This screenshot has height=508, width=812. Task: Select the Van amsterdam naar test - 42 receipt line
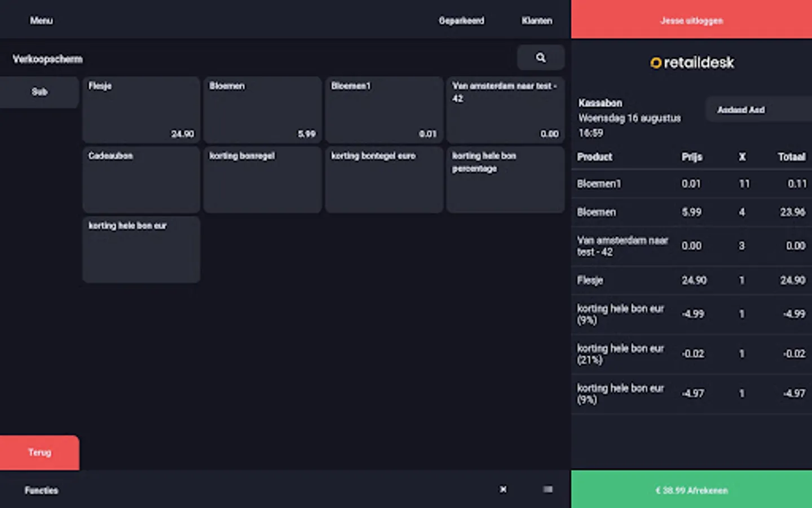pos(691,246)
